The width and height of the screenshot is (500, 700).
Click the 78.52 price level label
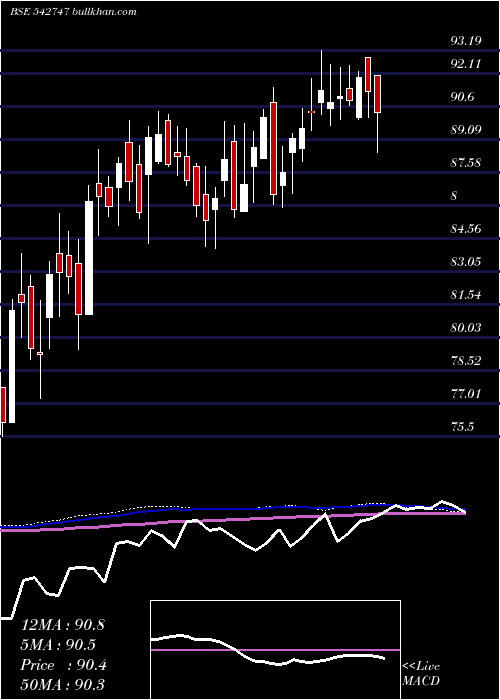click(x=466, y=361)
